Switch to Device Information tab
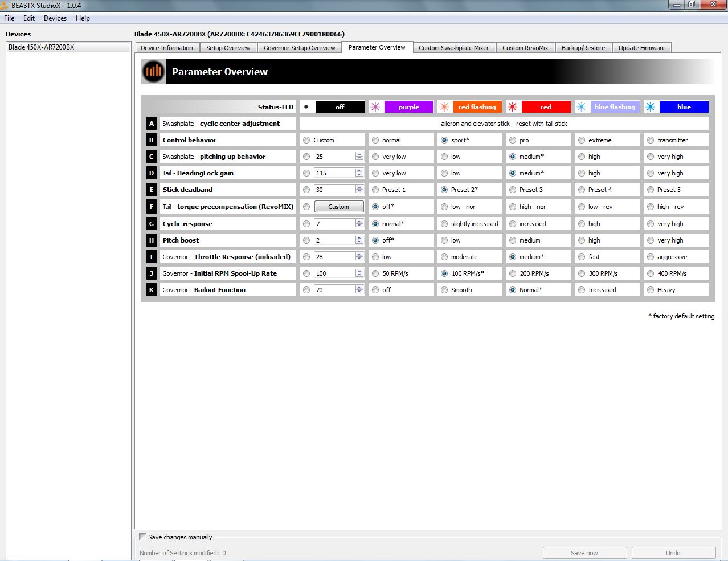This screenshot has width=728, height=561. coord(167,48)
